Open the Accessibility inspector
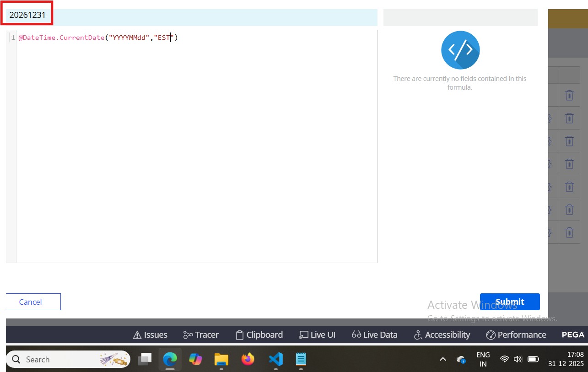 pyautogui.click(x=442, y=335)
